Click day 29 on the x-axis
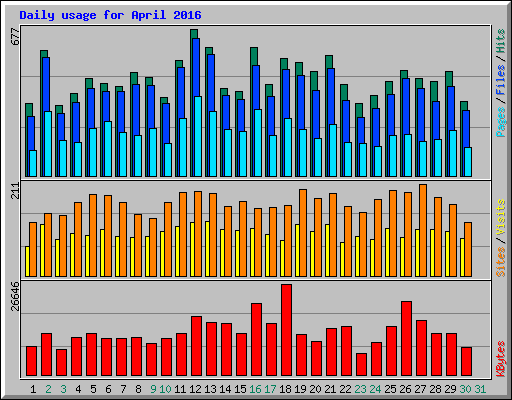Screen dimensions: 512x400 click(450, 389)
